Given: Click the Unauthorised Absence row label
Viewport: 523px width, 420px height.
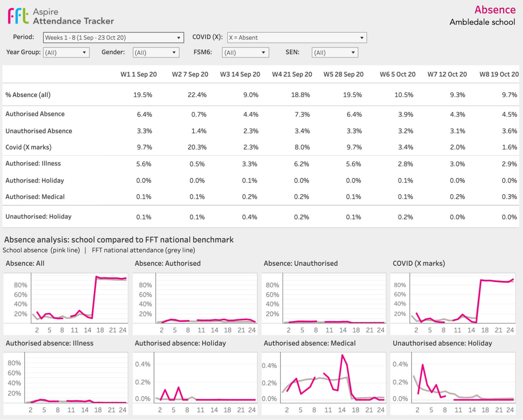Looking at the screenshot, I should [39, 131].
